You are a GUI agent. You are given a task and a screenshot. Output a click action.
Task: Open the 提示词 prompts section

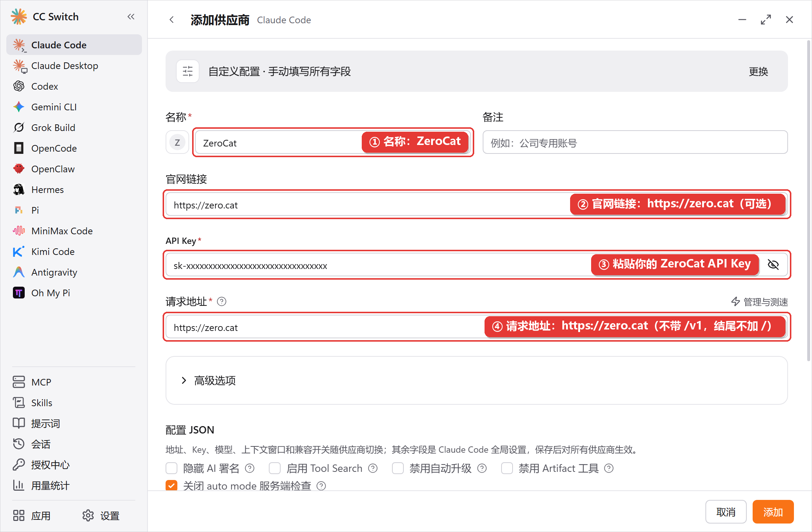[74, 424]
